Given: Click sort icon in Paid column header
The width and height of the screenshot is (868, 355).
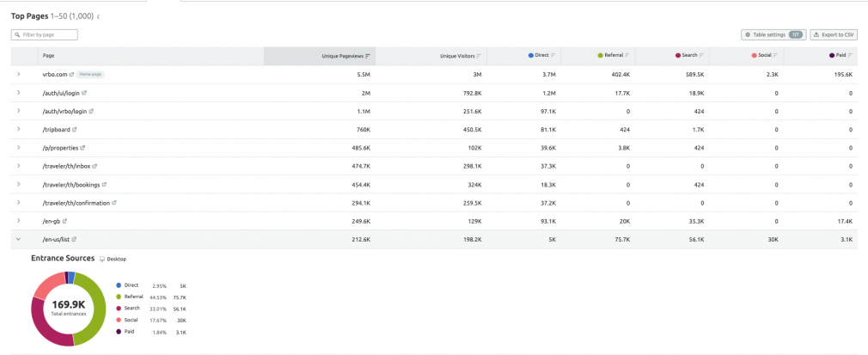Looking at the screenshot, I should 851,56.
